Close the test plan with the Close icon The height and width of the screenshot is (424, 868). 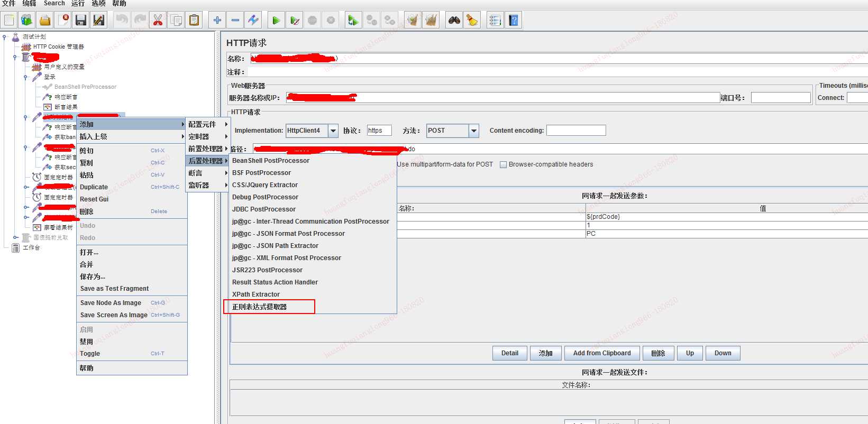[63, 20]
